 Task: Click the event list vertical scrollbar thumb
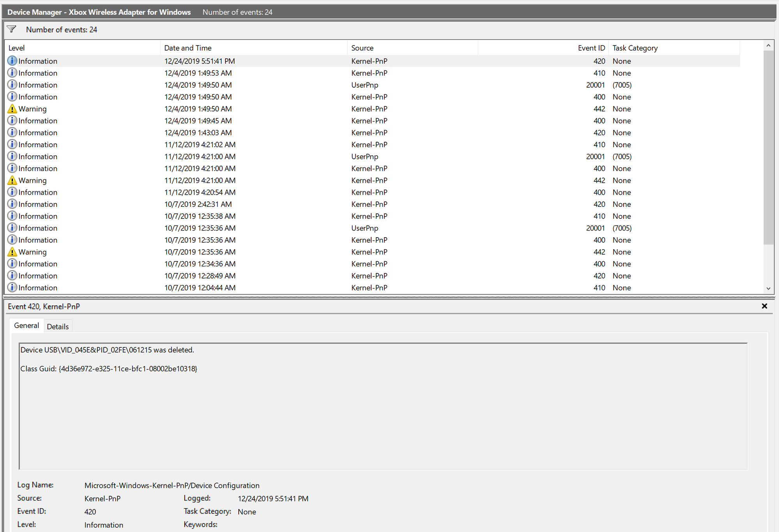(768, 148)
